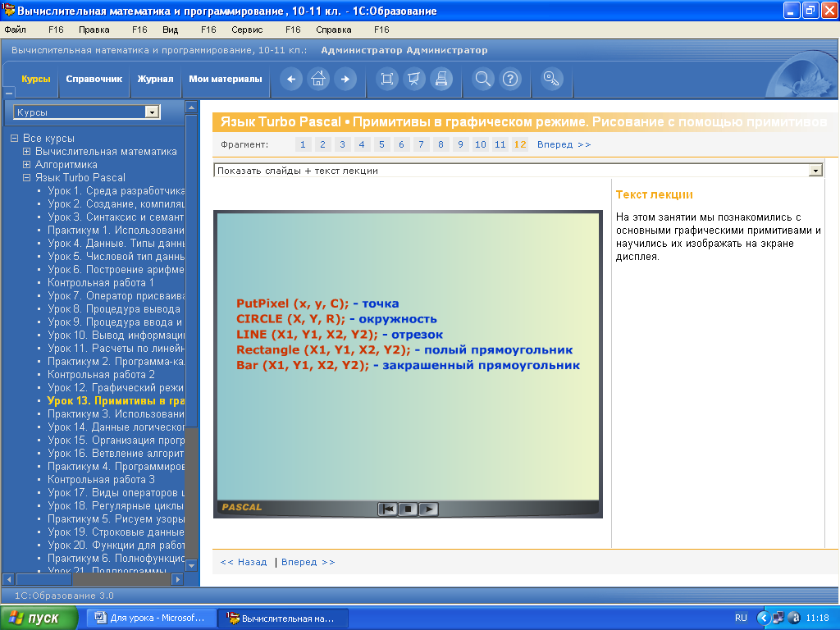Viewport: 840px width, 630px height.
Task: Select fragment 12
Action: 519,144
